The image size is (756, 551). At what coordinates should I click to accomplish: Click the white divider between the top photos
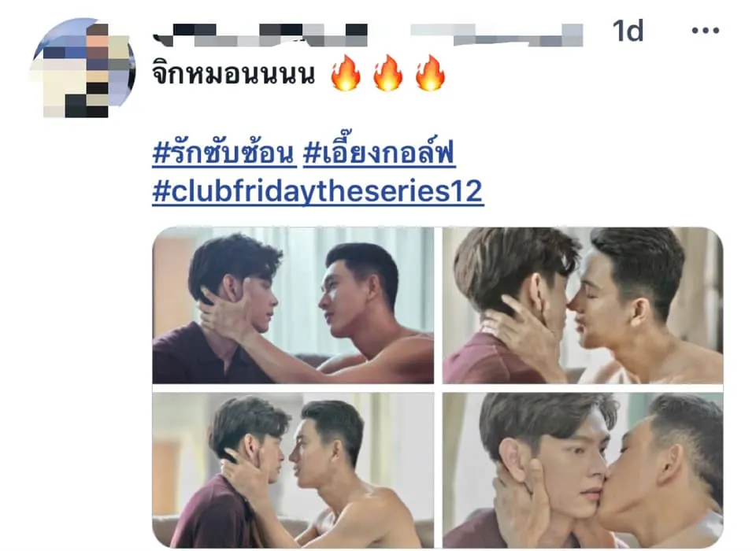coord(439,305)
